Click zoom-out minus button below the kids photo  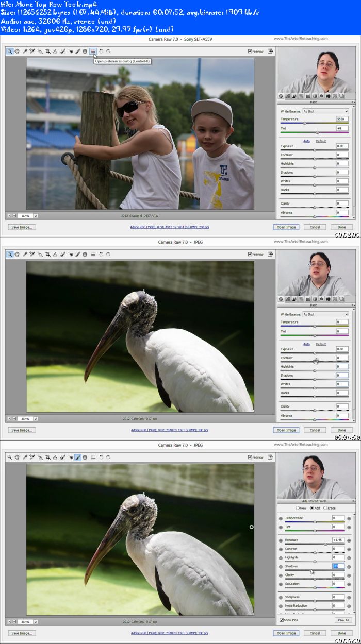[x=9, y=216]
